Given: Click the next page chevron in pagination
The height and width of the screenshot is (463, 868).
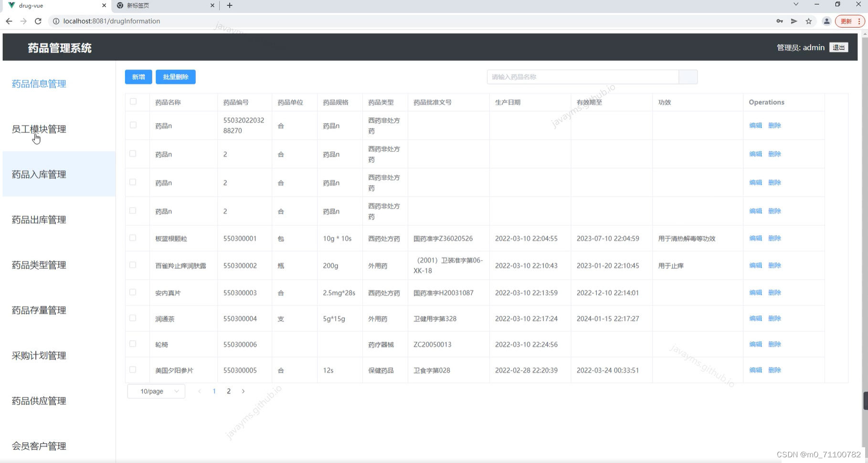Looking at the screenshot, I should pyautogui.click(x=243, y=391).
